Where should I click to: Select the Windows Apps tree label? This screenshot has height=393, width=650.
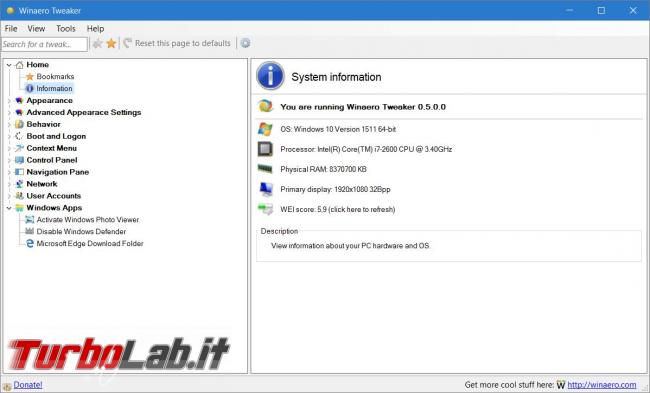54,208
